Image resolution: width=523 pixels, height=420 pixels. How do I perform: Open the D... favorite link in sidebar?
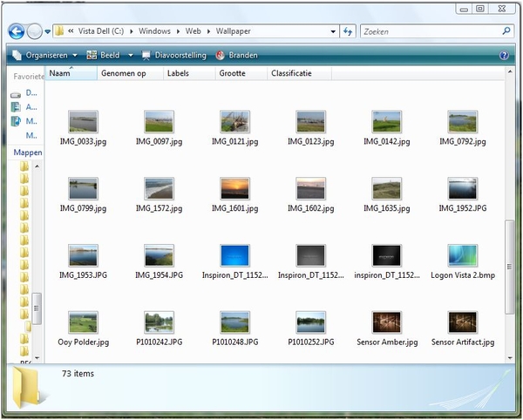coord(24,93)
